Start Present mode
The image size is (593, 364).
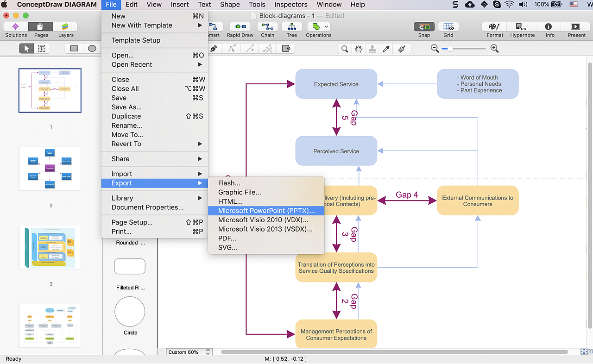[x=576, y=27]
